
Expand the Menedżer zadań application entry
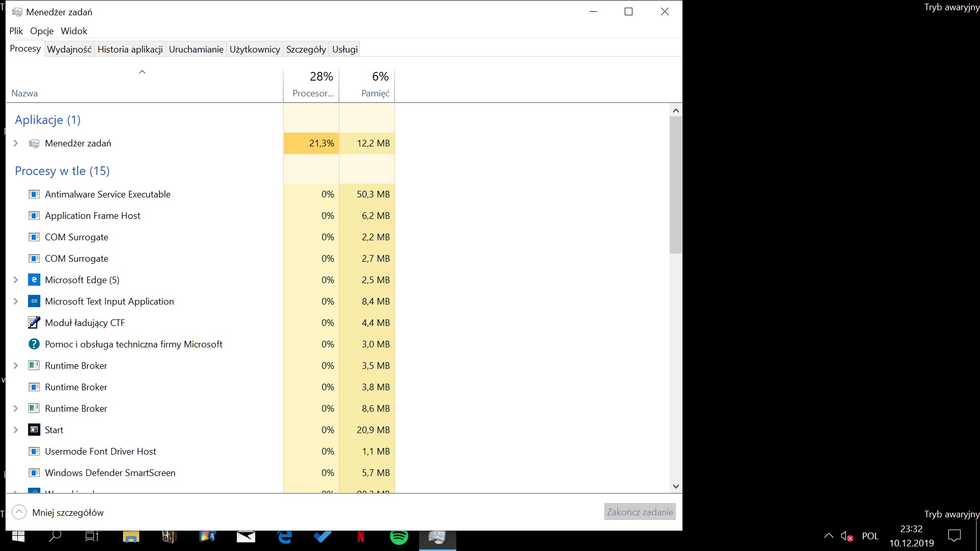[x=16, y=143]
